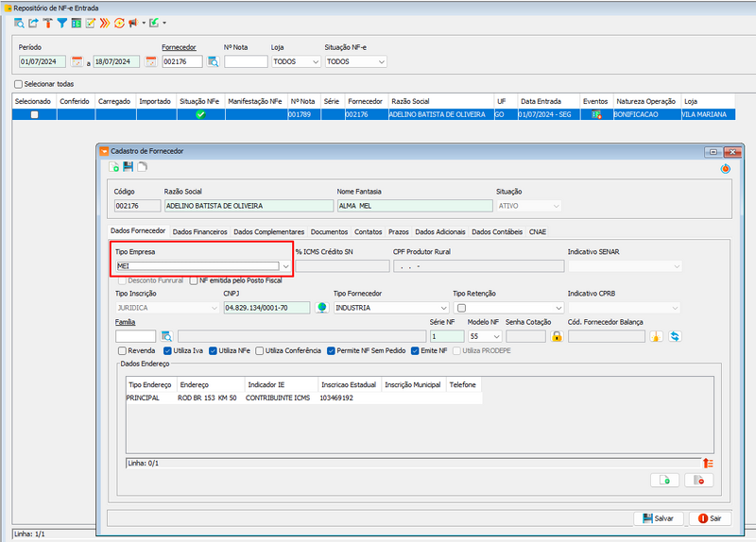Click the green check Situação NFe icon
Screen dimensions: 756x542
pos(200,114)
